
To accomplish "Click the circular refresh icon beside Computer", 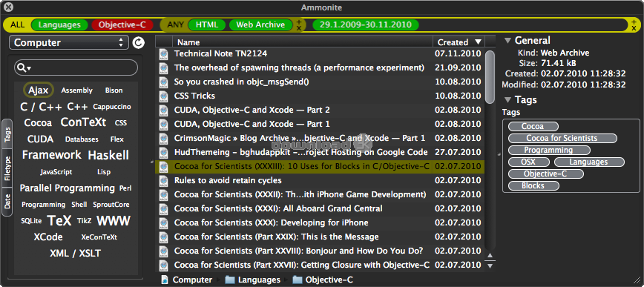I will (x=139, y=43).
